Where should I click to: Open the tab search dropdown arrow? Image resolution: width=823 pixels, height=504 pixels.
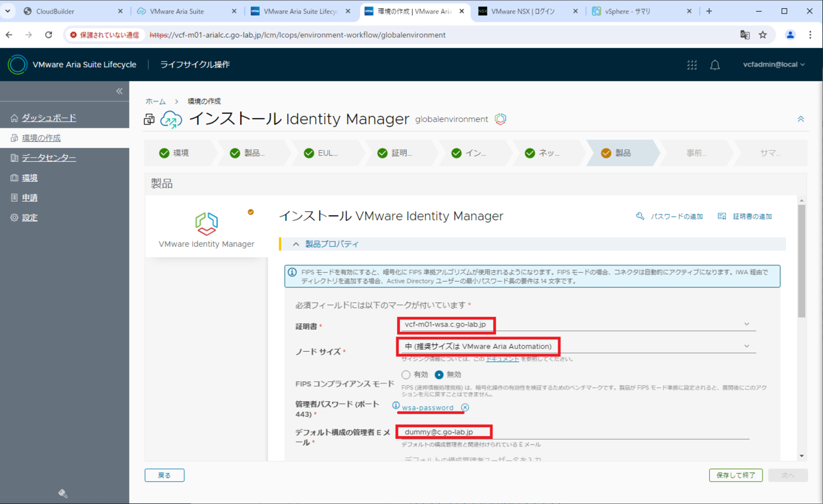pos(8,11)
